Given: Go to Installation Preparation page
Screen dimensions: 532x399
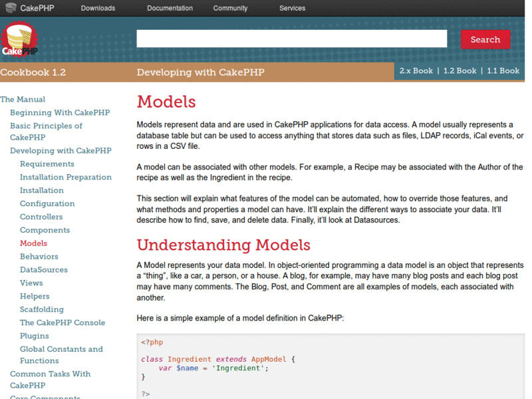Looking at the screenshot, I should [x=65, y=177].
